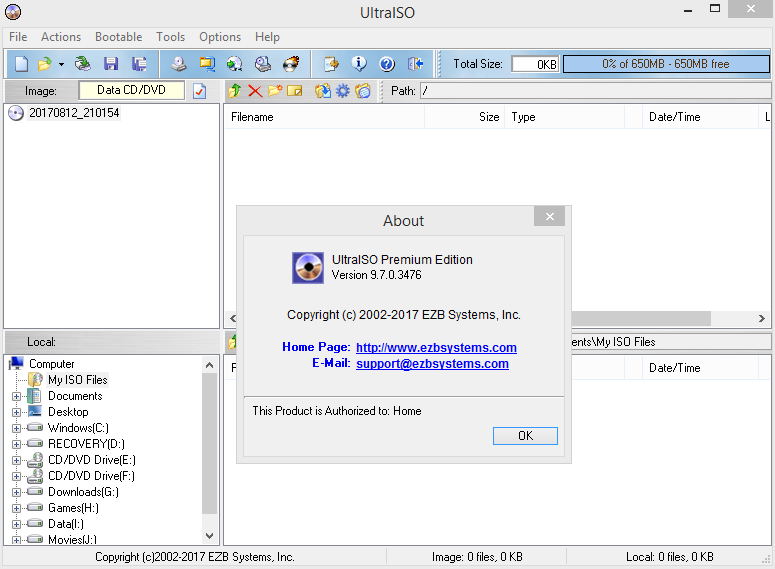The image size is (775, 569).
Task: Click the Register/Options notepad icon
Action: (331, 64)
